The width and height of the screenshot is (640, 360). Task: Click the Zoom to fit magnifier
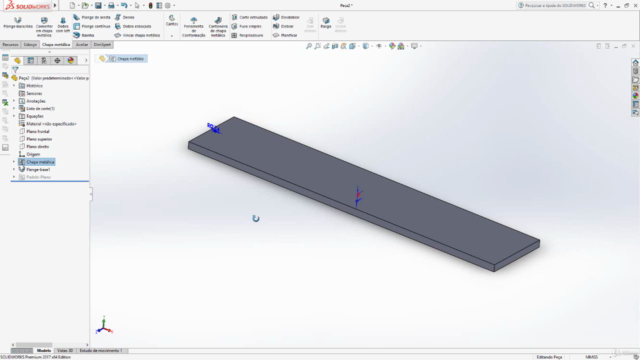(x=309, y=46)
